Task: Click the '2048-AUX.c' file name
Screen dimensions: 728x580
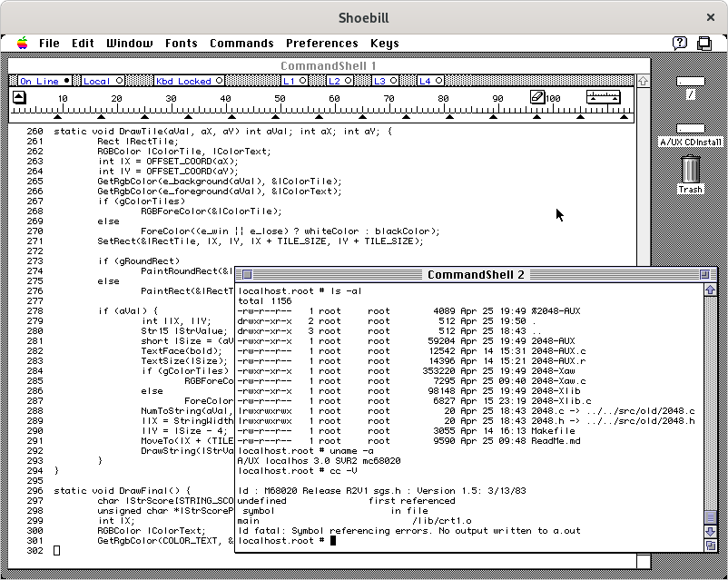Action: click(x=558, y=350)
